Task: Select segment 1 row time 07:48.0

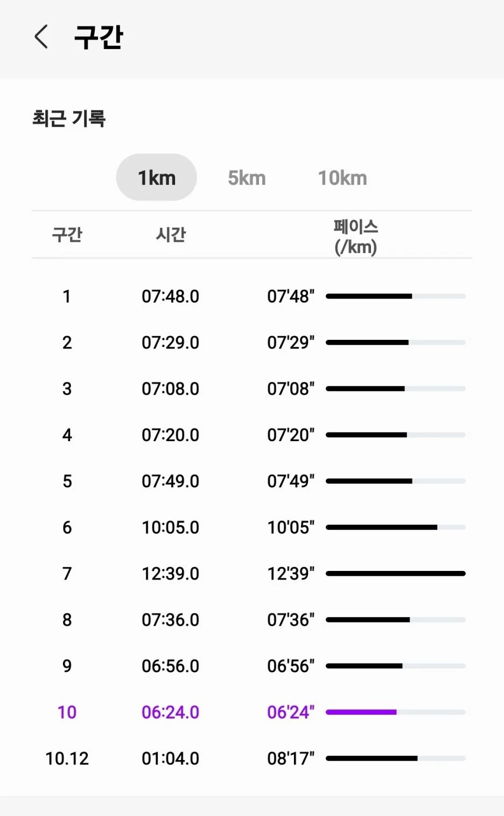Action: 171,296
